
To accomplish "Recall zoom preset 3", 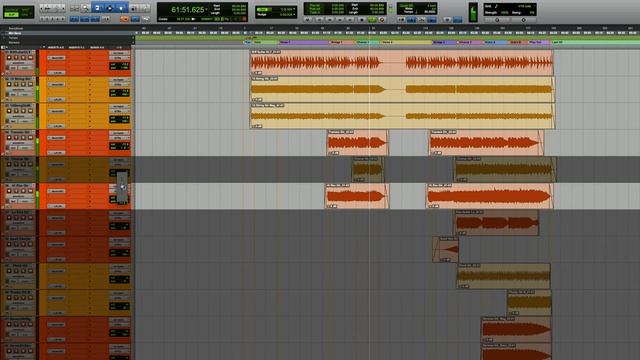I will [53, 19].
